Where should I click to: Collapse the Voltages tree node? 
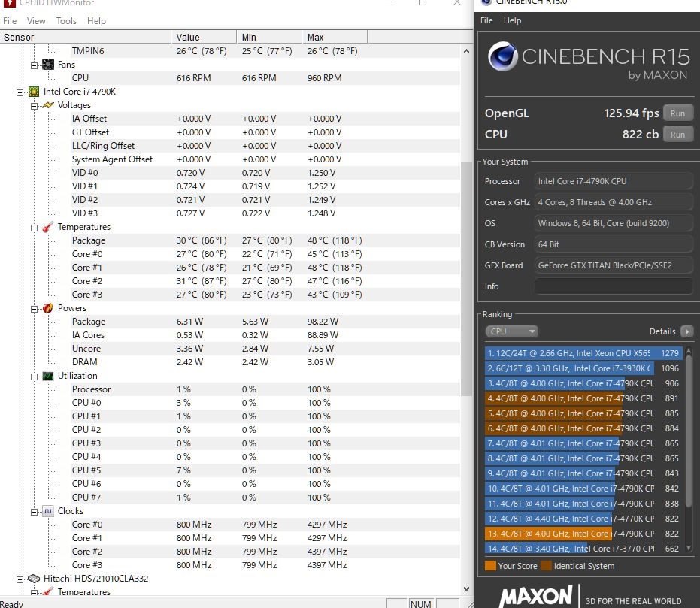click(34, 106)
